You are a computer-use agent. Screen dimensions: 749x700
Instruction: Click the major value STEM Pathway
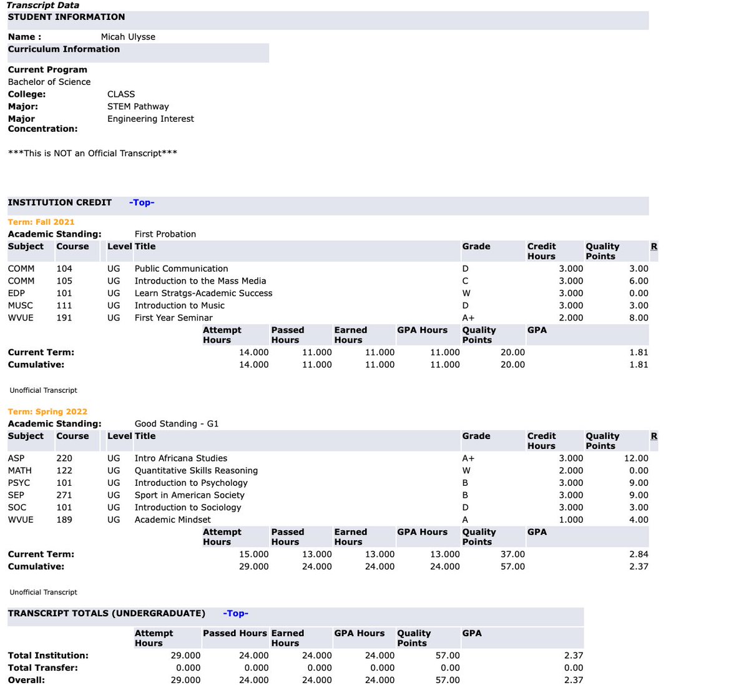click(138, 107)
